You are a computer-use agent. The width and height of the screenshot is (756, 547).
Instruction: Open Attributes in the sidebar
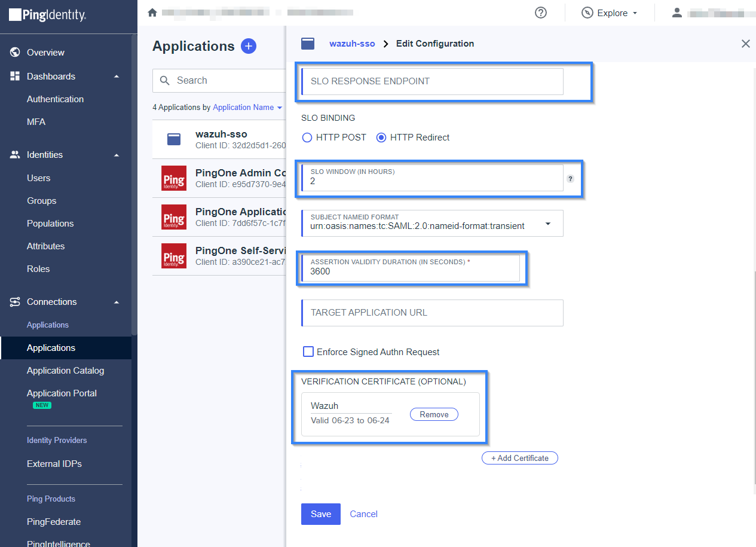point(45,246)
